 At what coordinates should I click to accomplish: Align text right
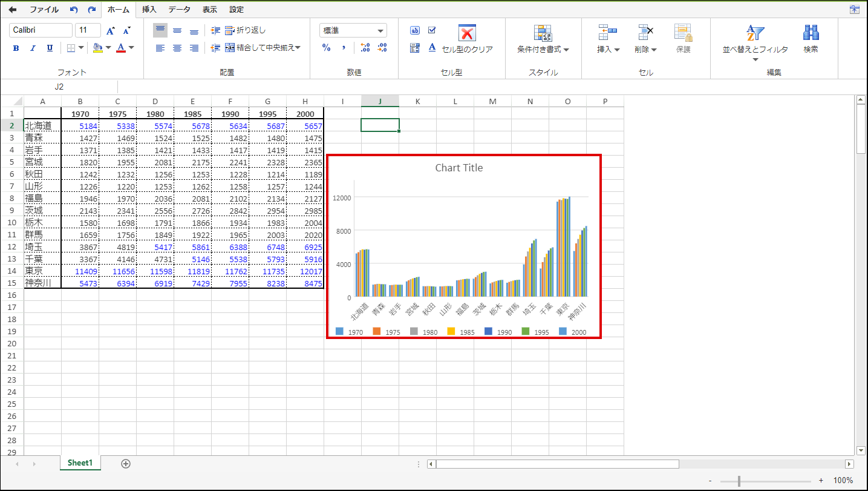click(194, 48)
